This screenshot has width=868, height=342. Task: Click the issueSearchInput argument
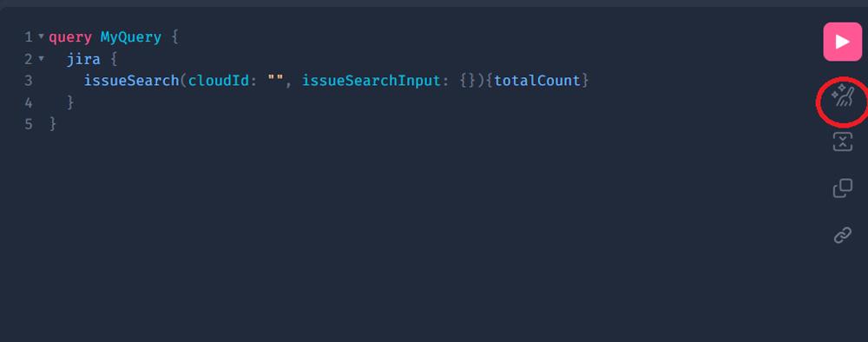372,81
